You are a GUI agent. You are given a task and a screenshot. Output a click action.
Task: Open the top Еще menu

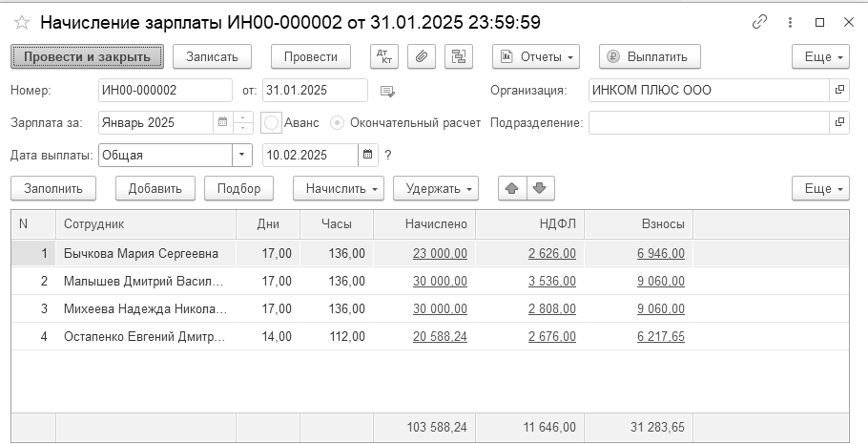[x=820, y=56]
